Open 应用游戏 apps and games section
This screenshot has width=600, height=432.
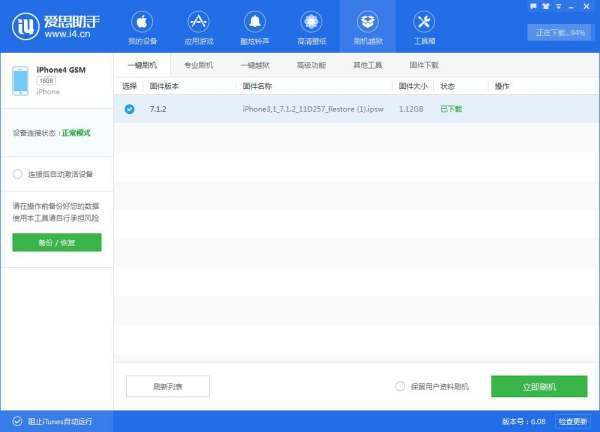(x=199, y=28)
